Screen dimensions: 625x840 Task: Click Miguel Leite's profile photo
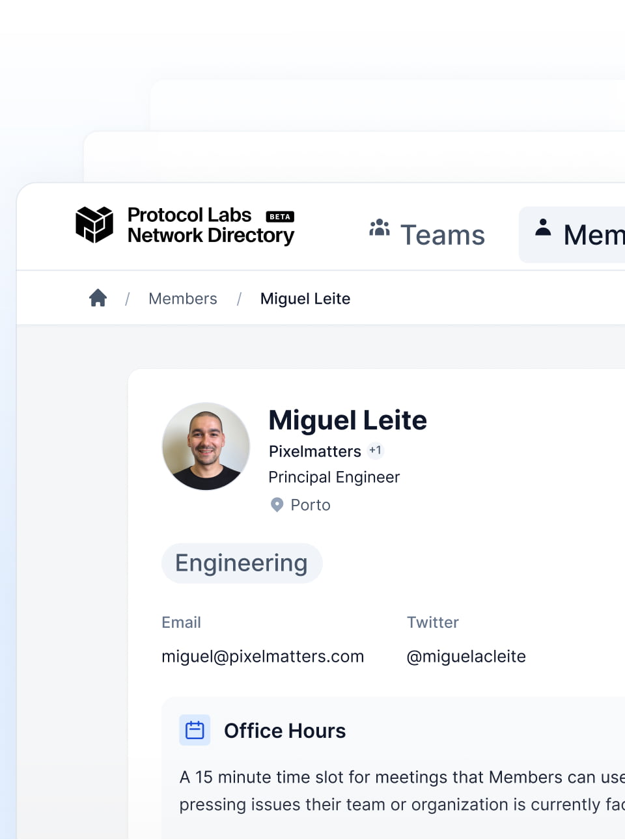(x=206, y=446)
